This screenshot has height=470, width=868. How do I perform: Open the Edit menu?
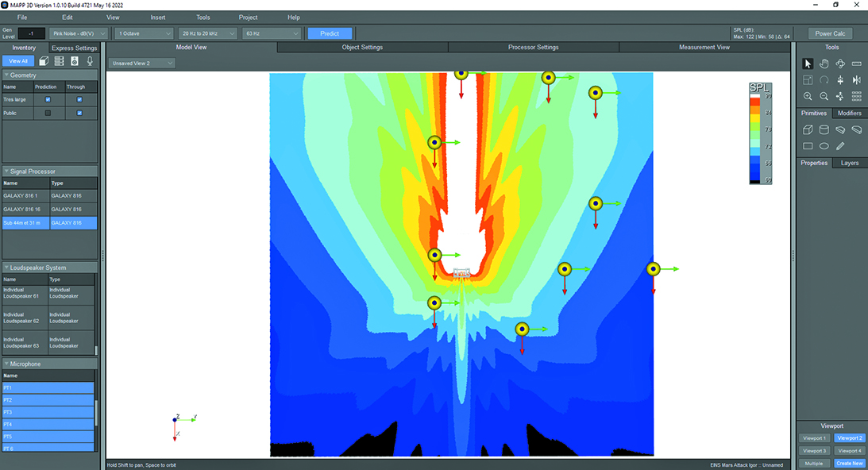[x=67, y=17]
